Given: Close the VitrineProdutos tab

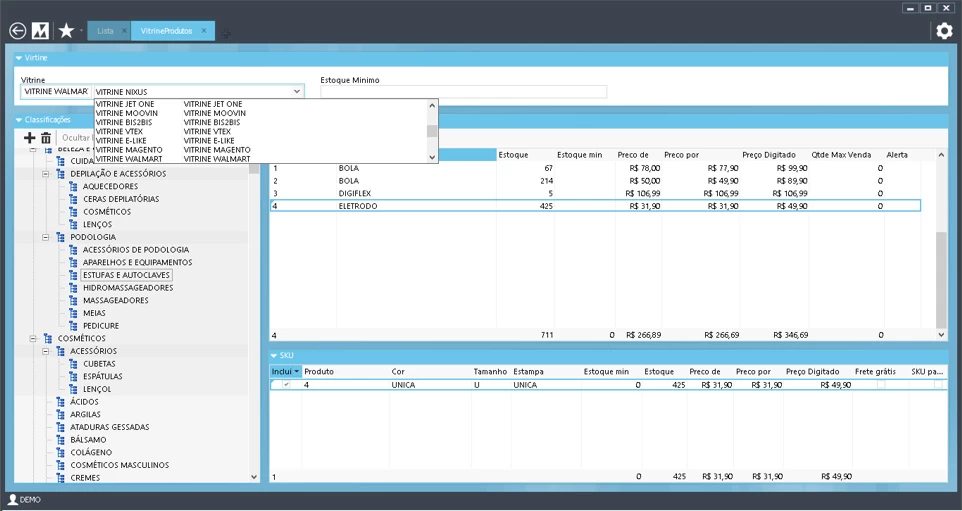Looking at the screenshot, I should click(x=204, y=31).
